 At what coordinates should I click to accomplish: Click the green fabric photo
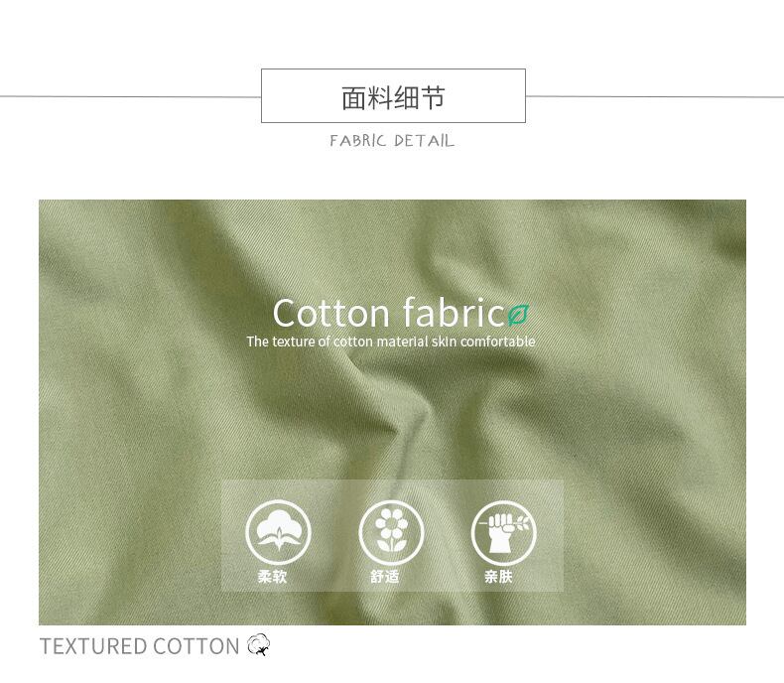point(392,412)
